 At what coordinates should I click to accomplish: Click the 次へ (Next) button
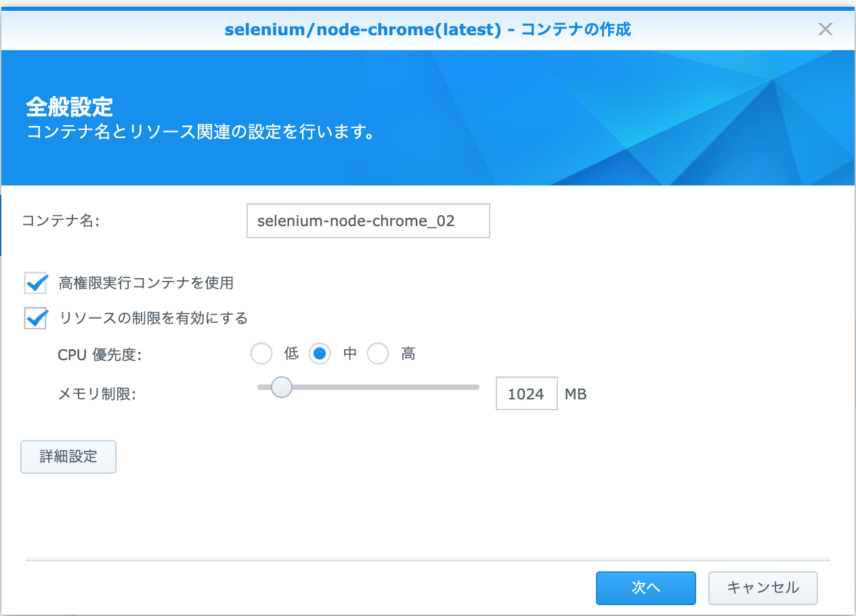click(x=645, y=588)
